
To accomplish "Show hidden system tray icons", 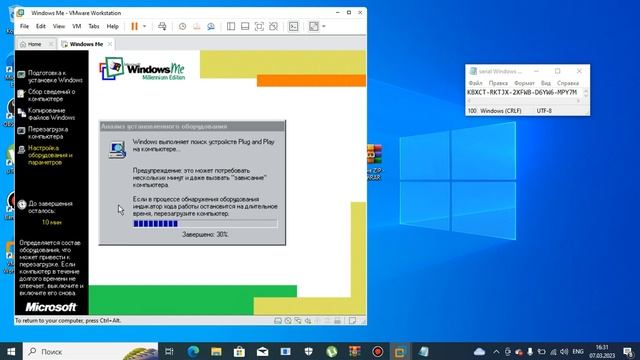I will pos(496,351).
